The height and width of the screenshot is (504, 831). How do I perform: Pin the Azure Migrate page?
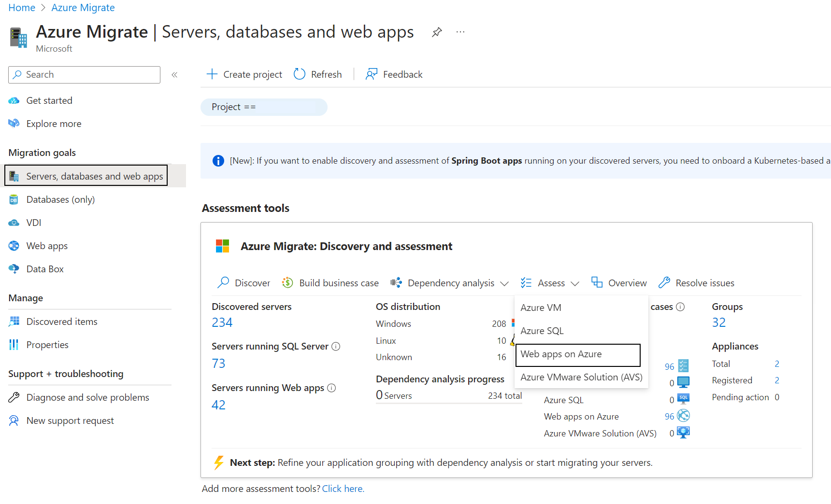point(437,32)
